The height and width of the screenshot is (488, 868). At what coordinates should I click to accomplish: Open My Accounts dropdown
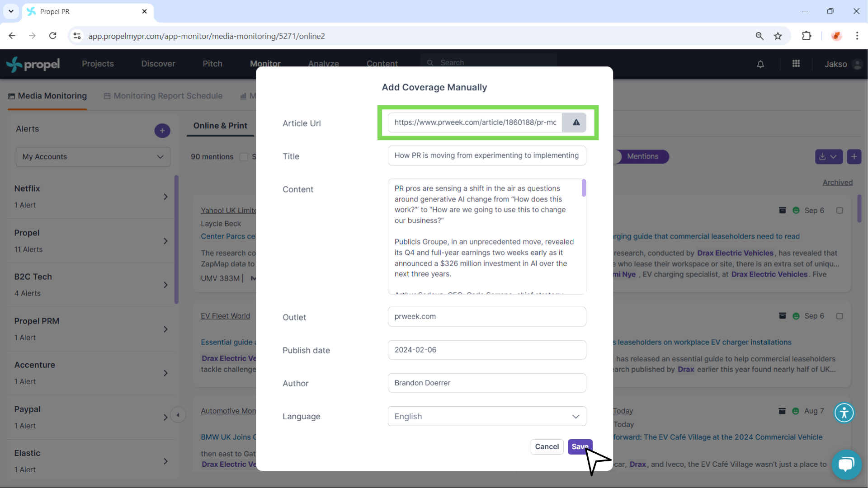click(93, 157)
